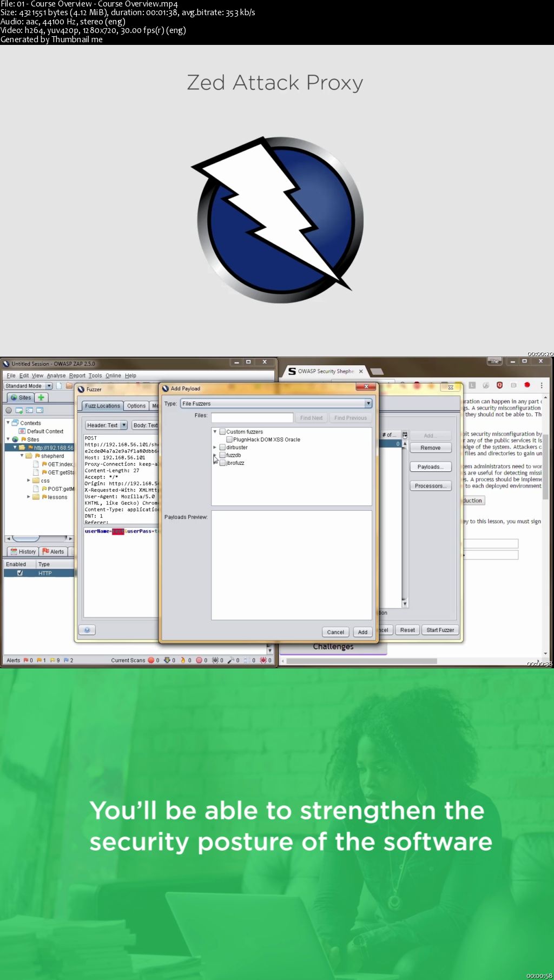Click the yellow flag low alerts icon
Screen dimensions: 554x980
pos(52,660)
